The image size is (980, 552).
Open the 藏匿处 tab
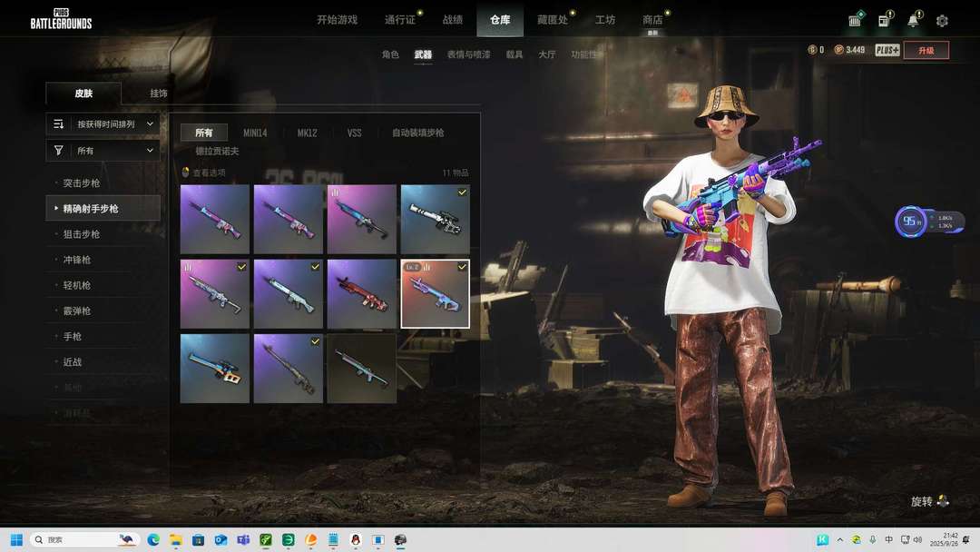click(553, 20)
